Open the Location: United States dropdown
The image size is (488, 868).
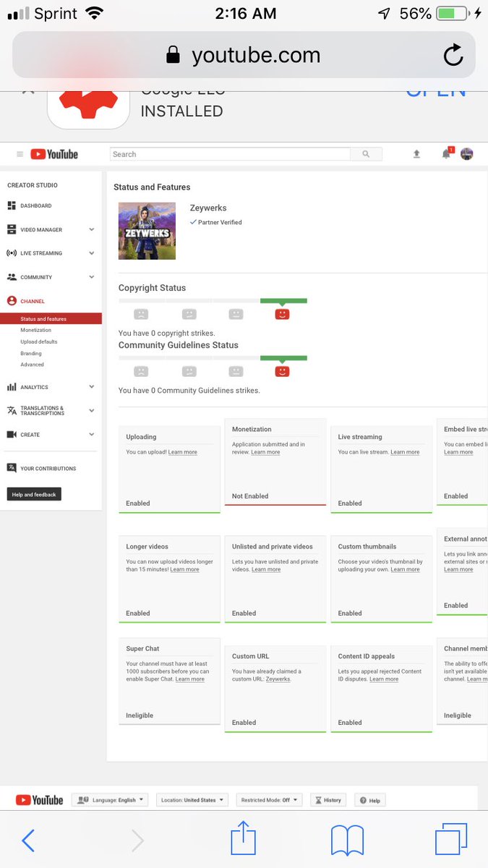pyautogui.click(x=192, y=800)
